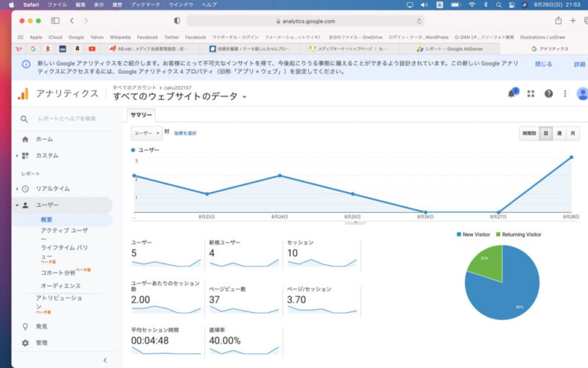Toggle the Safari sidebar button
588x368 pixels.
click(55, 21)
